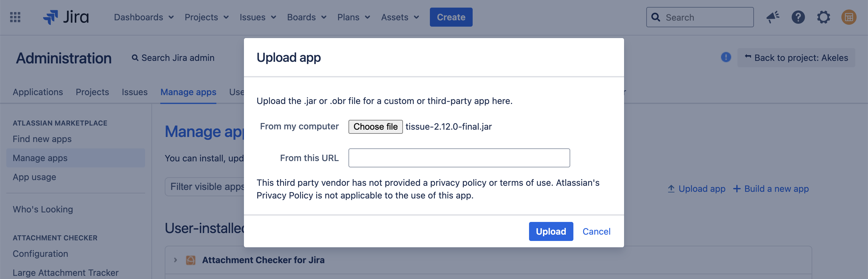
Task: Cancel the Upload app dialog
Action: 597,231
